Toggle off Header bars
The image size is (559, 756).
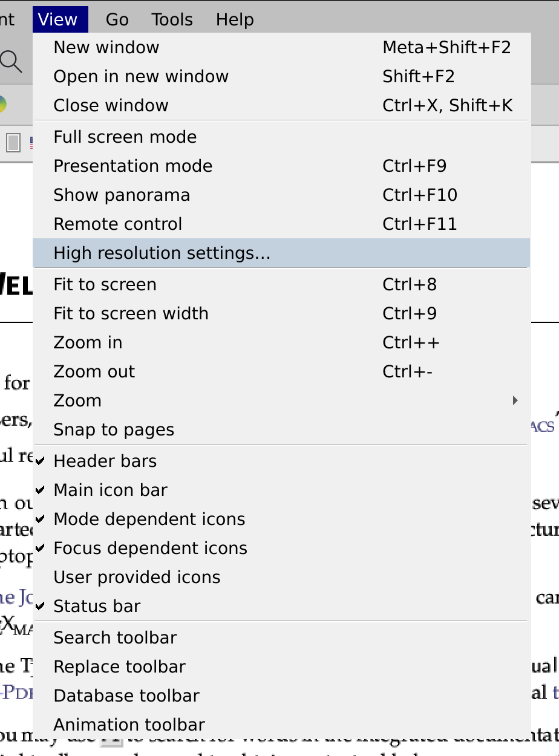(x=105, y=461)
